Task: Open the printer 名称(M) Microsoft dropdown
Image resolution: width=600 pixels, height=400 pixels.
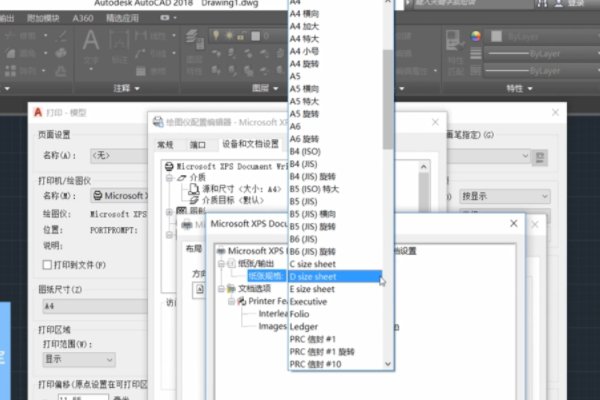Action: point(119,196)
